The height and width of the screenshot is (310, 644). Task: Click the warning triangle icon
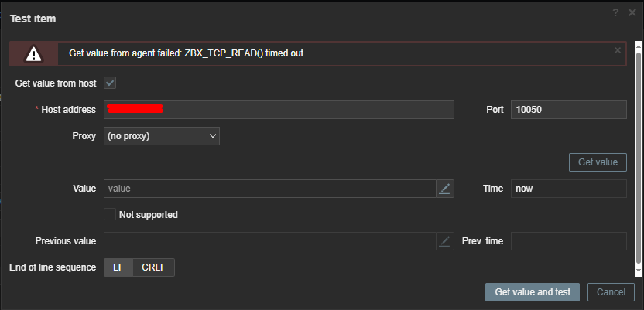click(x=33, y=53)
